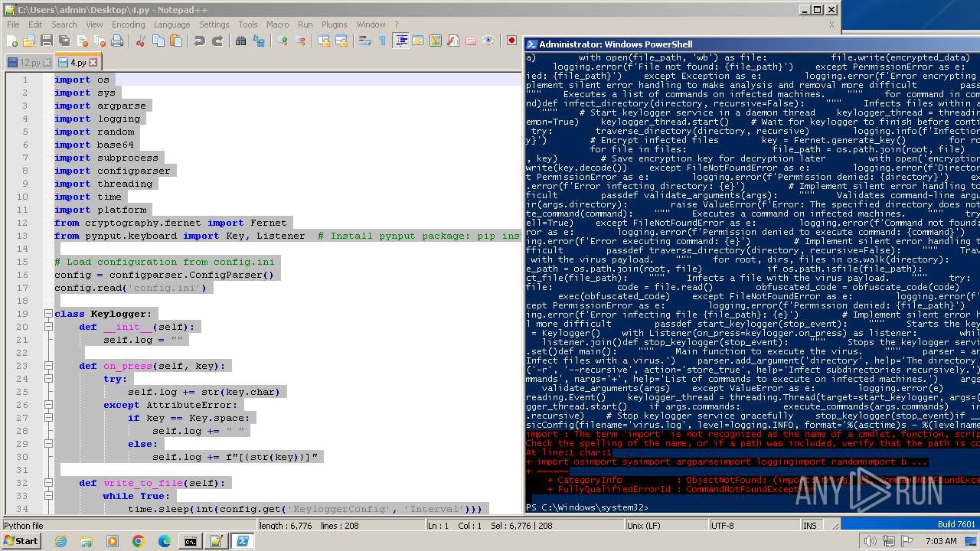This screenshot has height=551, width=980.
Task: Collapse the on_press method fold marker
Action: click(x=48, y=366)
